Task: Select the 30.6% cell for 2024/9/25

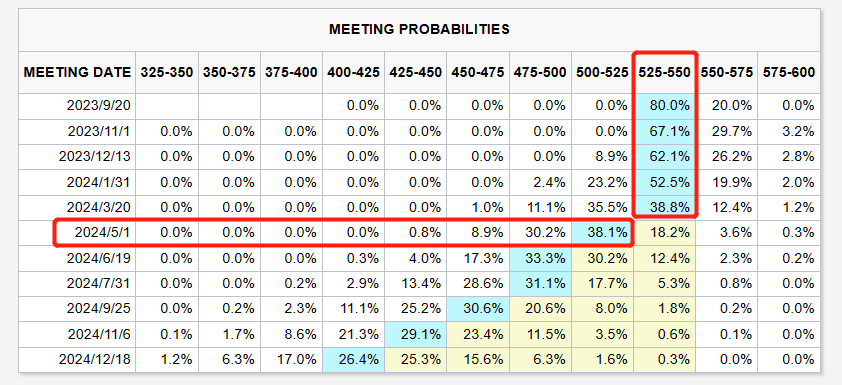Action: 478,309
